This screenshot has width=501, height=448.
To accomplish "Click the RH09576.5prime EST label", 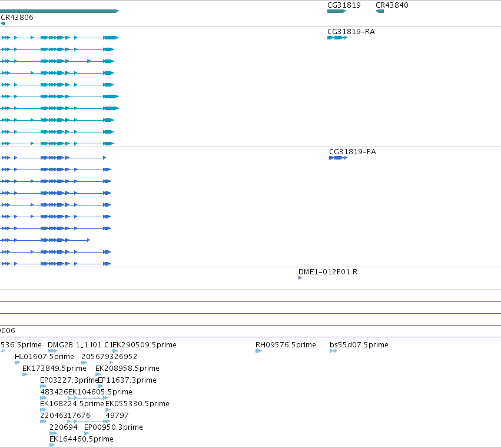I will coord(286,345).
